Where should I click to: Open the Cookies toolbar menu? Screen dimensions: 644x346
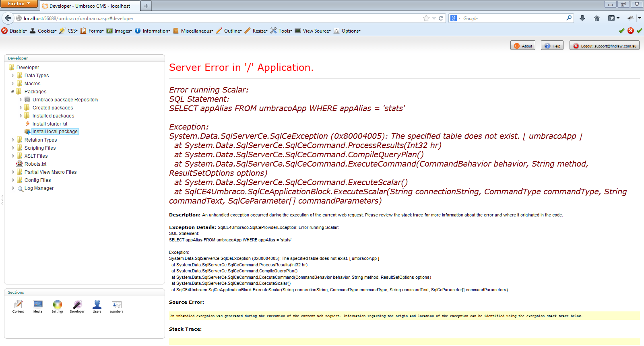click(x=43, y=31)
